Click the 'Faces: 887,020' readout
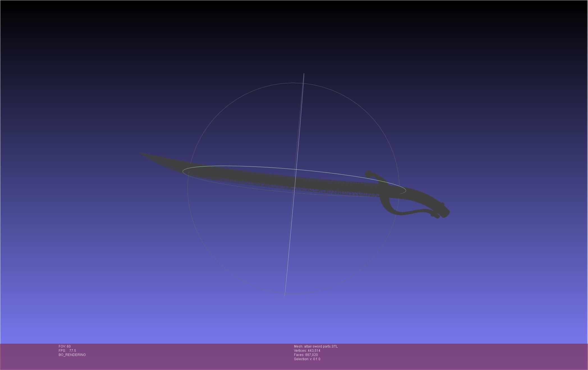 tap(306, 355)
